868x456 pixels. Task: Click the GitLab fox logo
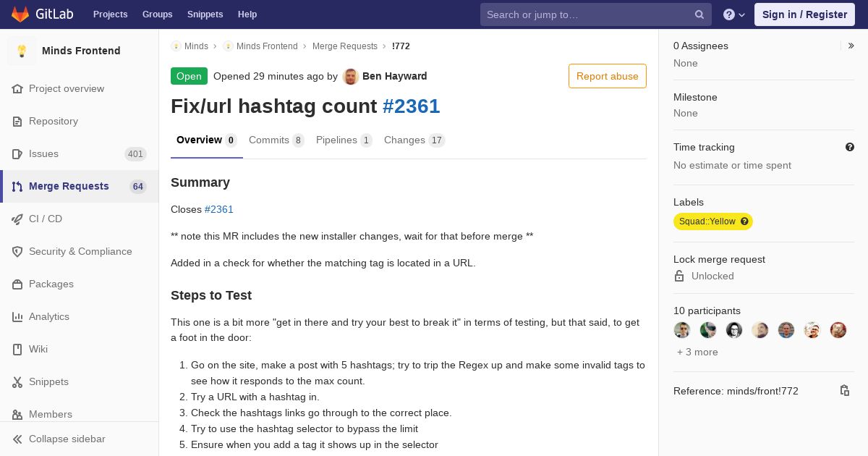(x=20, y=14)
